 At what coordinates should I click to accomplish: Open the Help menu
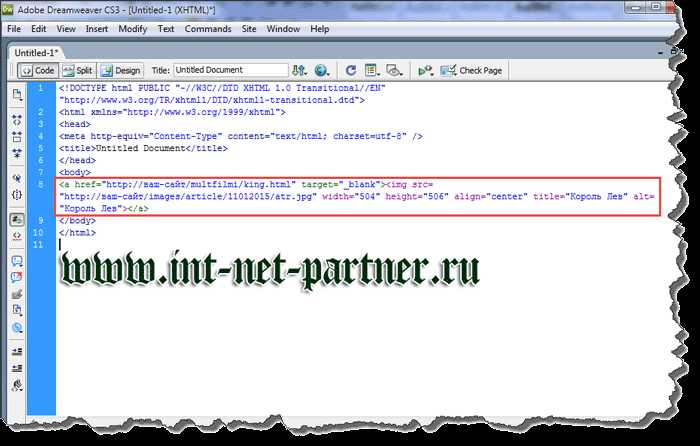320,29
